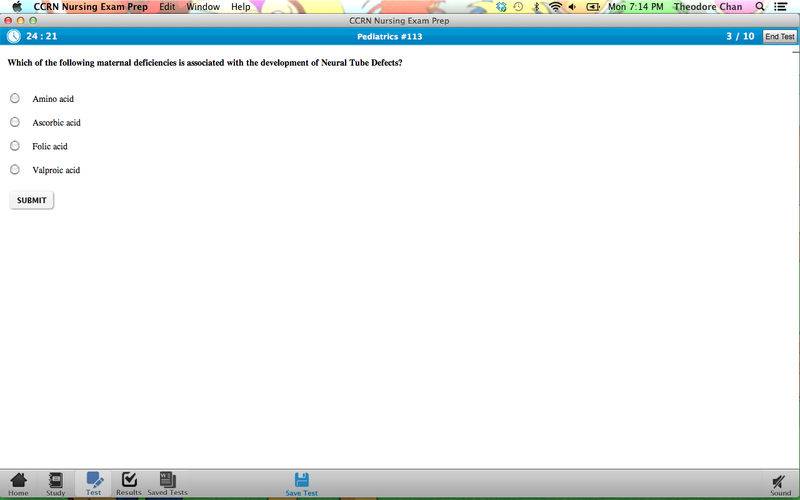Click the 24 : 21 remaining time
Viewport: 800px width, 500px height.
[42, 36]
